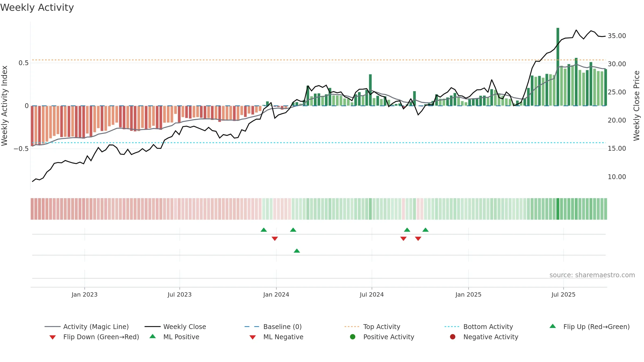Toggle the ML Negative legend item

(x=276, y=337)
